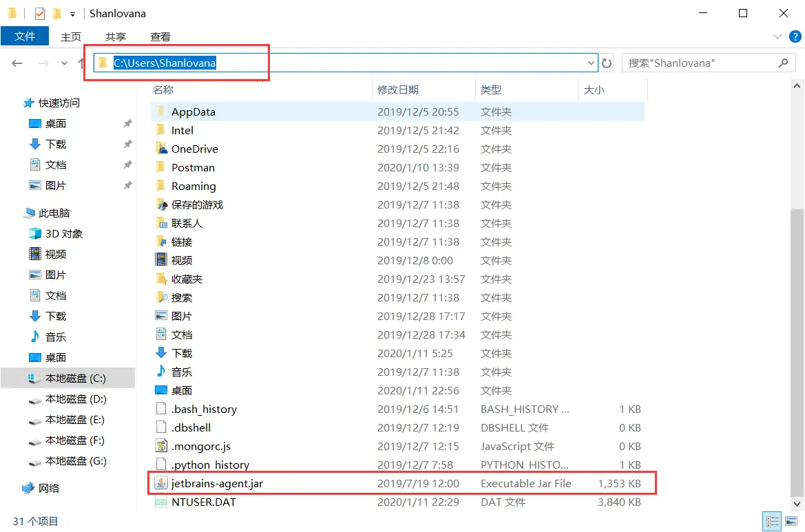The height and width of the screenshot is (532, 805).
Task: Switch to large icons view button
Action: (x=792, y=522)
